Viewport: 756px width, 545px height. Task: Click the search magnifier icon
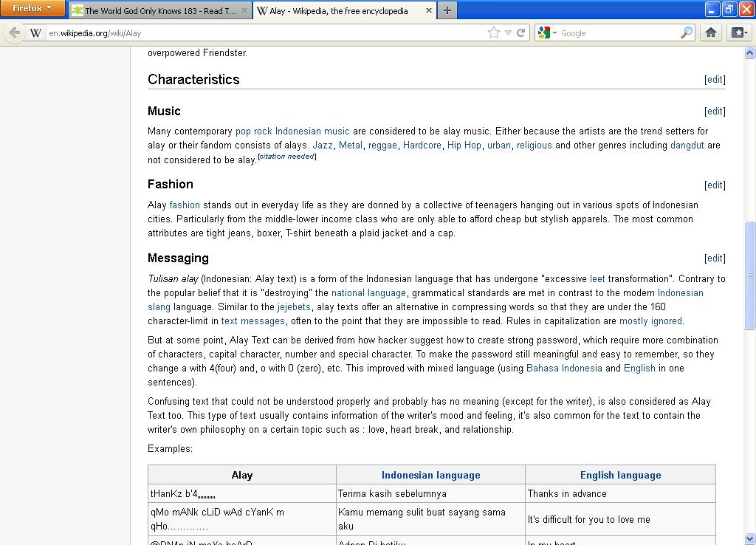click(x=687, y=32)
